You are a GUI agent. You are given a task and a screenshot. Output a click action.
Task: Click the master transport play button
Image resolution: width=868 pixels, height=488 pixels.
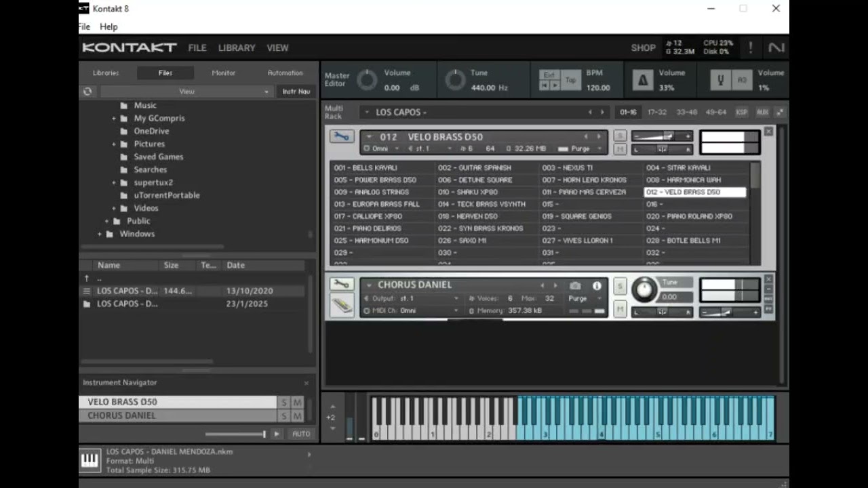coord(555,85)
